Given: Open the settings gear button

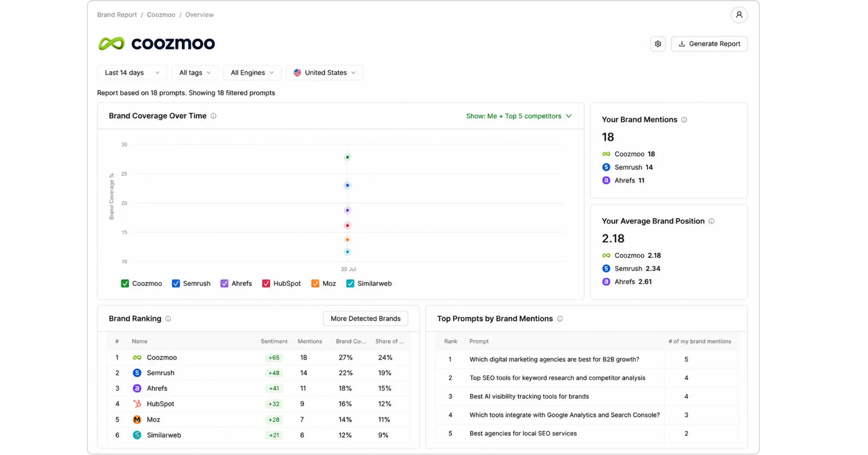Looking at the screenshot, I should tap(658, 44).
